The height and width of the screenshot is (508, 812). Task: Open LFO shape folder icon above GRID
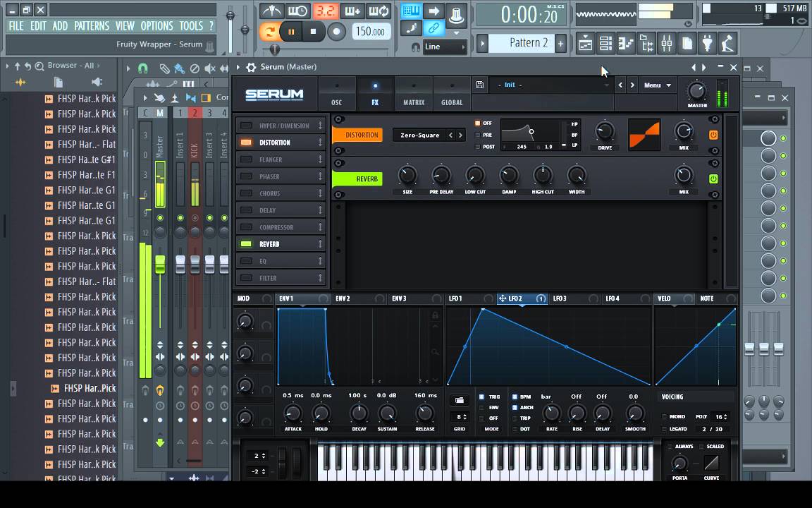tap(460, 400)
